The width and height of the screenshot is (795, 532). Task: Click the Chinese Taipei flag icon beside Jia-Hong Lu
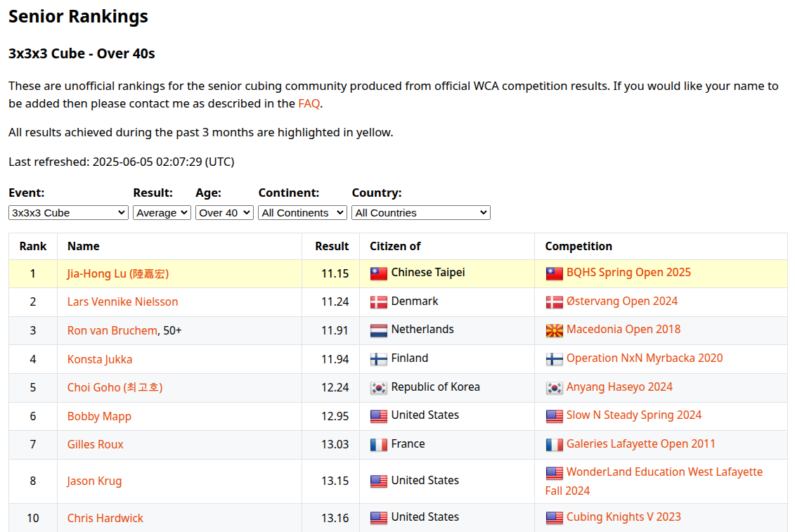(378, 273)
